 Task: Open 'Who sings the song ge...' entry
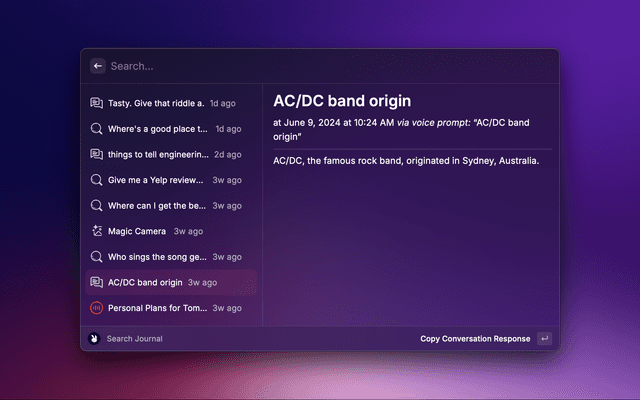[158, 257]
